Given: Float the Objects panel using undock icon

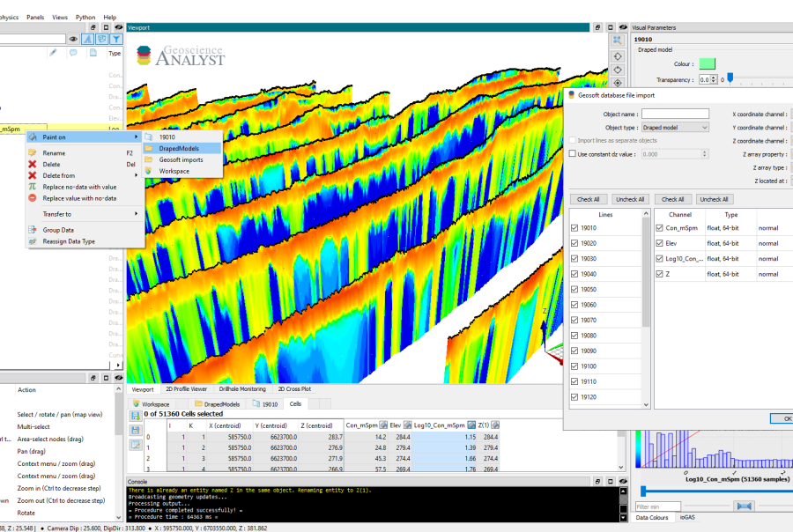Looking at the screenshot, I should 93,27.
